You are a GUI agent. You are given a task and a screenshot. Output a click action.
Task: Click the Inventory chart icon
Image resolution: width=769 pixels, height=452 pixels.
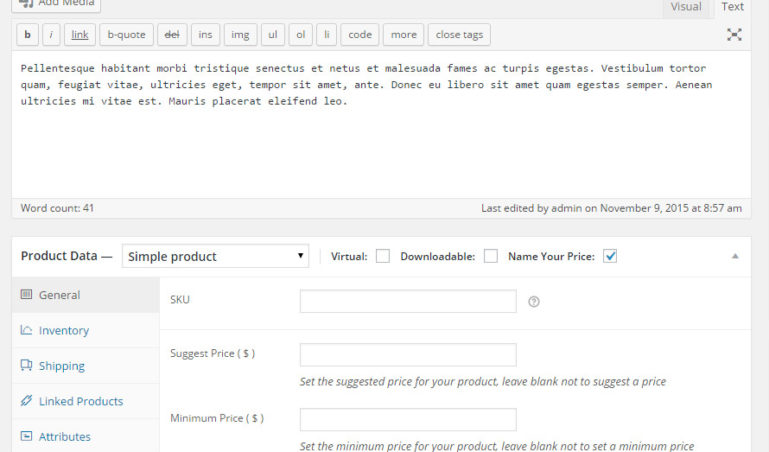click(x=26, y=330)
